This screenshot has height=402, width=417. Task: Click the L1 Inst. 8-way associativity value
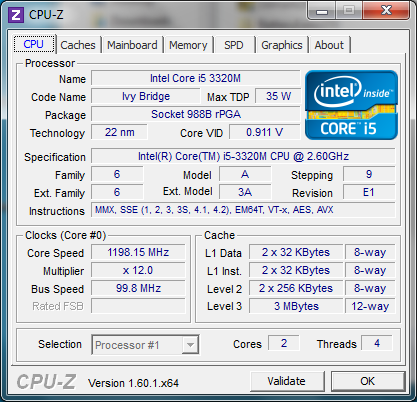370,270
